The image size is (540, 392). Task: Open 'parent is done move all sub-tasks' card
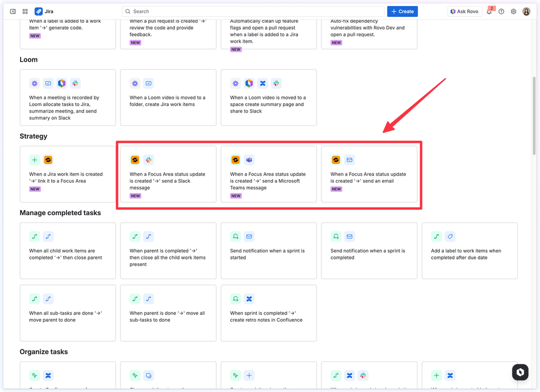(168, 313)
